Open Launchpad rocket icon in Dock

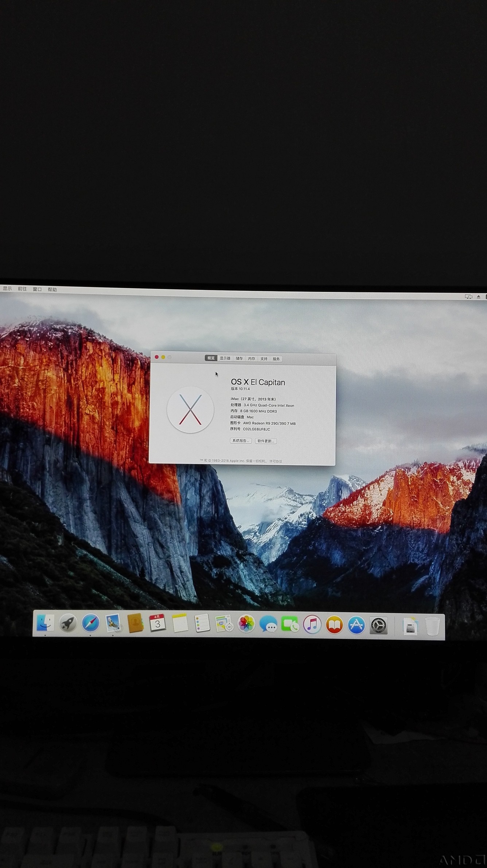[x=68, y=623]
